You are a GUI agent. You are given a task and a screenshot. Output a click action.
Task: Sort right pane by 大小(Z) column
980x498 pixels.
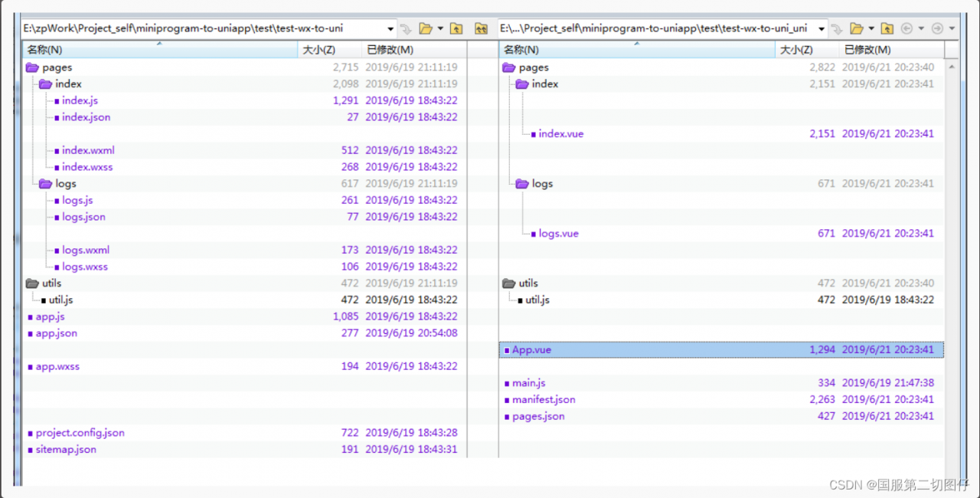click(806, 50)
